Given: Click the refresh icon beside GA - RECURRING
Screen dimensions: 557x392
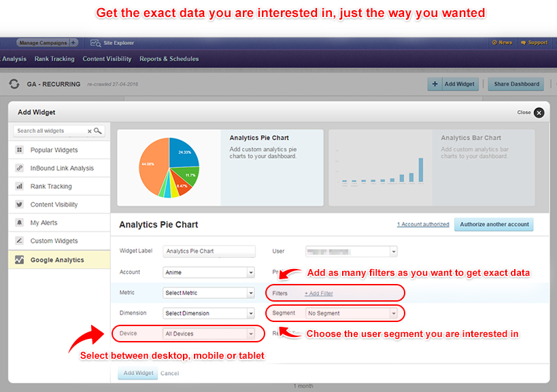Looking at the screenshot, I should click(x=14, y=84).
